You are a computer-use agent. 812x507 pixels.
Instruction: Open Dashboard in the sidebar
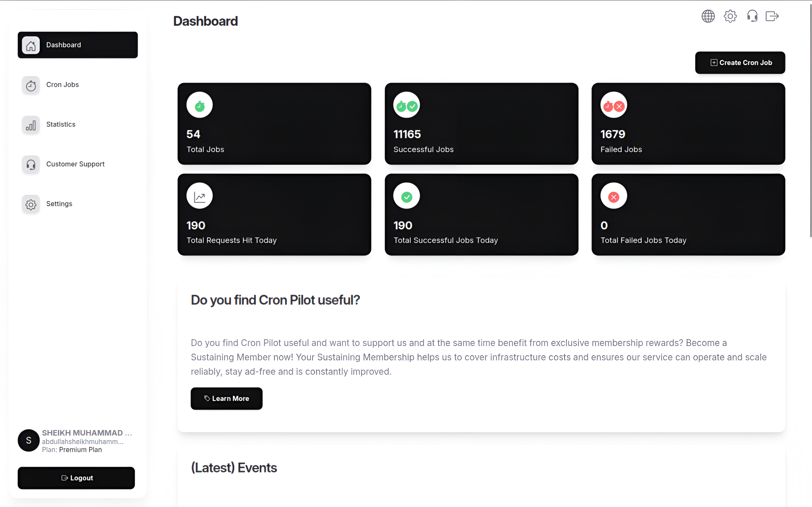click(x=77, y=45)
